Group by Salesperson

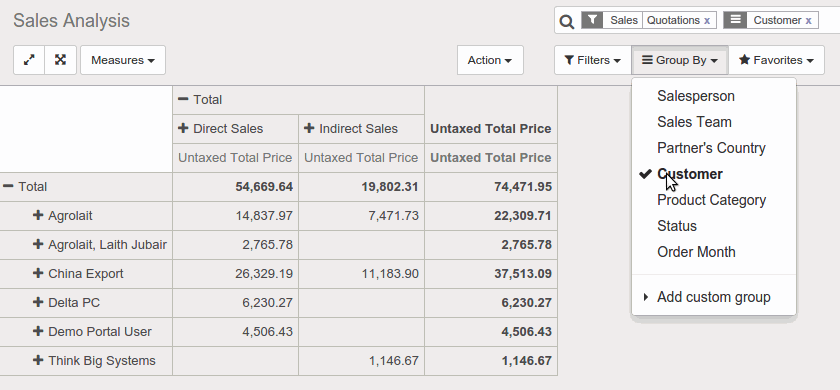click(x=714, y=96)
